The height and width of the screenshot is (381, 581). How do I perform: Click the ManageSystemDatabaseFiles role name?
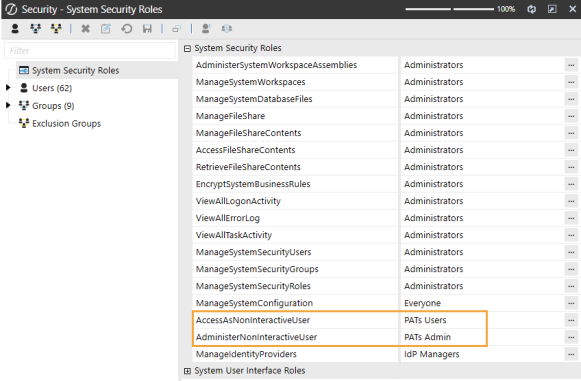click(x=254, y=99)
